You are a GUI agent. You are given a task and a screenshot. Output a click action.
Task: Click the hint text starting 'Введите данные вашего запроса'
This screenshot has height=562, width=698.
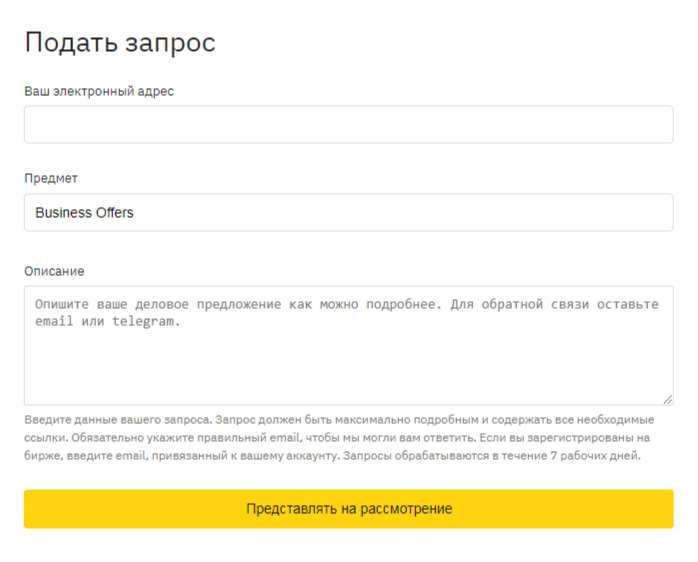click(x=339, y=438)
